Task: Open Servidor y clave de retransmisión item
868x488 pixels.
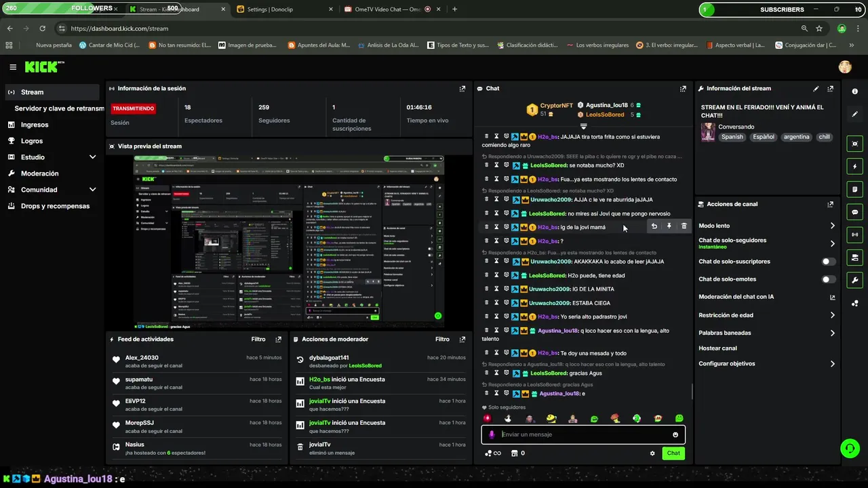Action: pyautogui.click(x=60, y=108)
